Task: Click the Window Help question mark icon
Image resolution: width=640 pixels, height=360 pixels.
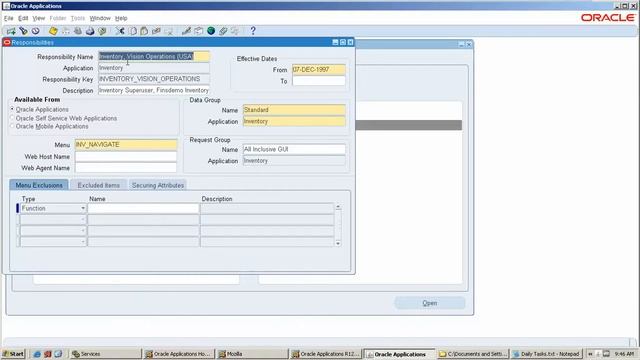Action: (x=253, y=31)
